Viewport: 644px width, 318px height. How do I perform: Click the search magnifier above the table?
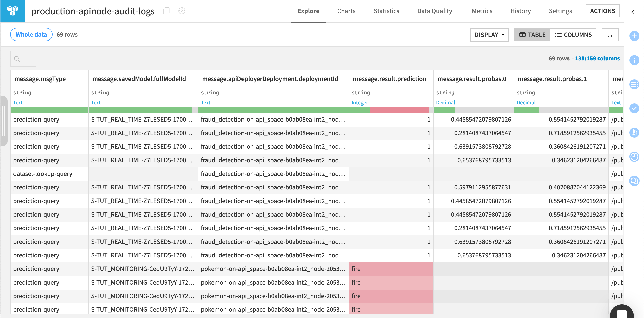click(x=17, y=59)
